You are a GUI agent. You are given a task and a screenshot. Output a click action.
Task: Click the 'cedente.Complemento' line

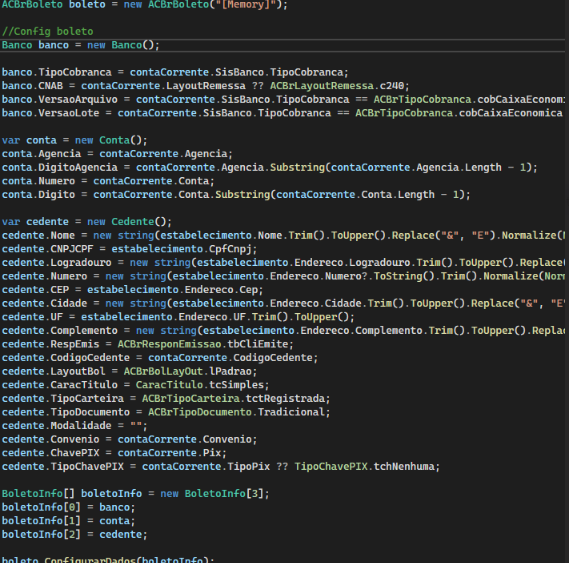[283, 331]
